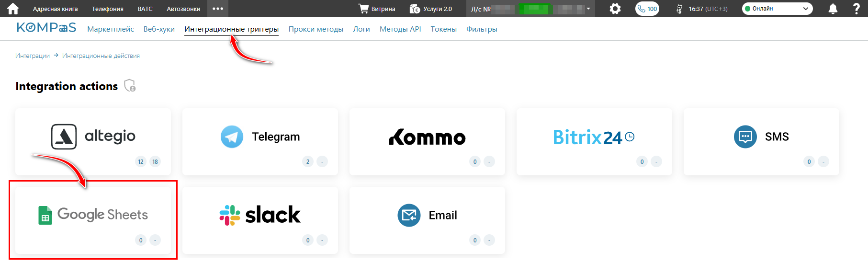
Task: Open Токены tab
Action: [444, 29]
